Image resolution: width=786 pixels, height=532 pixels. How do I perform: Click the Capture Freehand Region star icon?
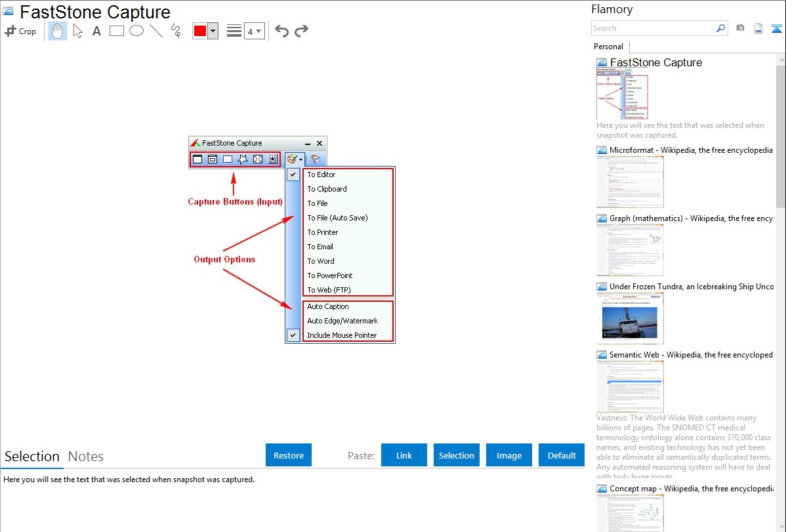pos(243,159)
